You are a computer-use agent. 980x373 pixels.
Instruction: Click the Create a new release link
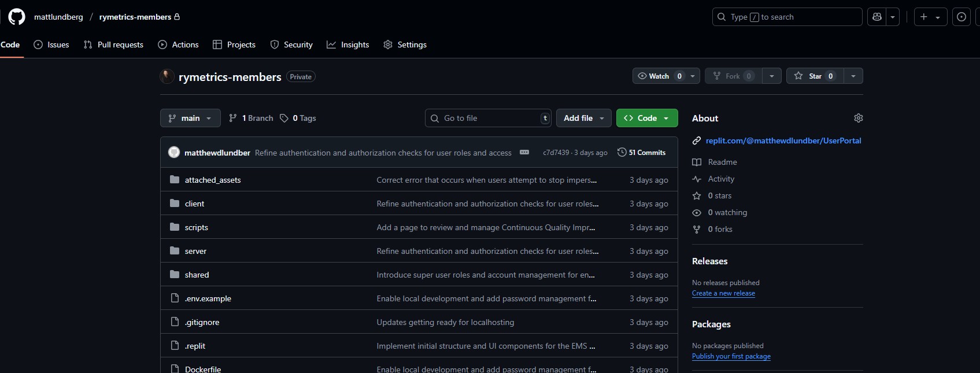tap(723, 293)
